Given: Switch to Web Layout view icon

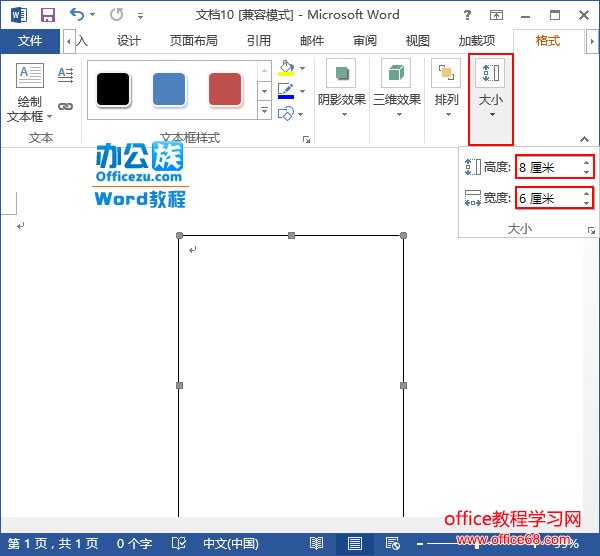Looking at the screenshot, I should pos(393,543).
